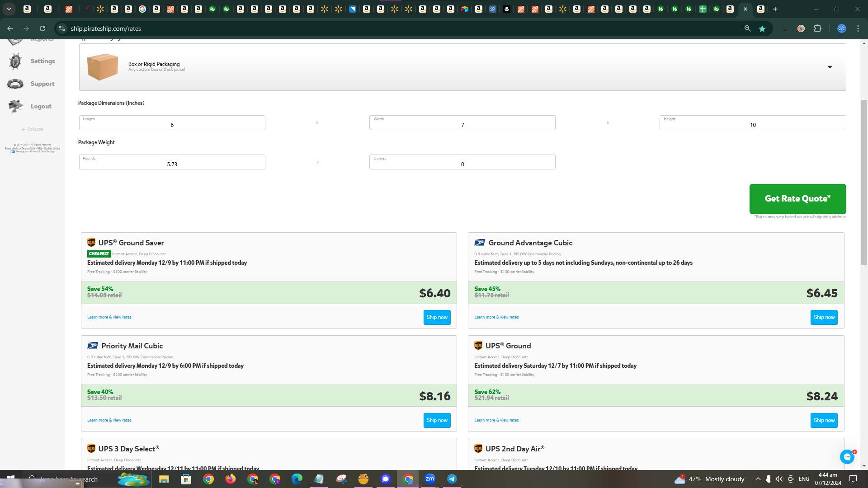The image size is (868, 488).
Task: Close the active browser tab
Action: click(745, 9)
